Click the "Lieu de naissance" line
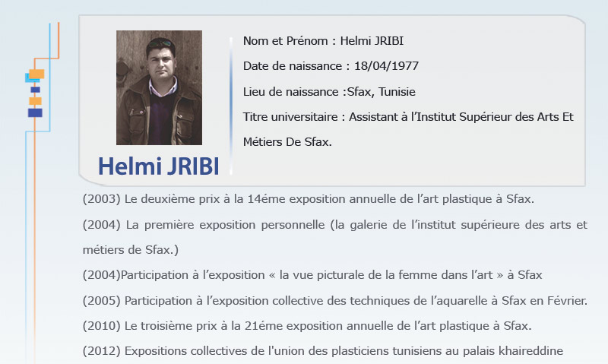This screenshot has height=364, width=608. coord(329,92)
